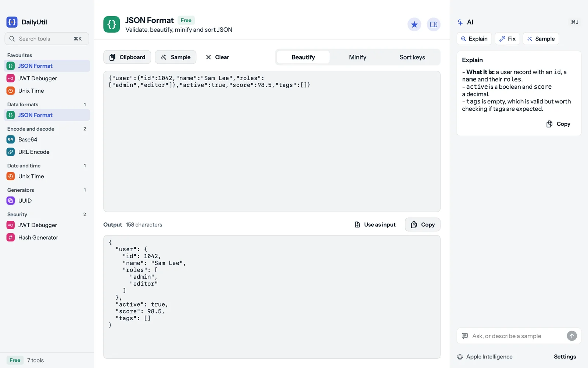This screenshot has height=368, width=588.
Task: Click inside the JSON input editor
Action: (272, 141)
